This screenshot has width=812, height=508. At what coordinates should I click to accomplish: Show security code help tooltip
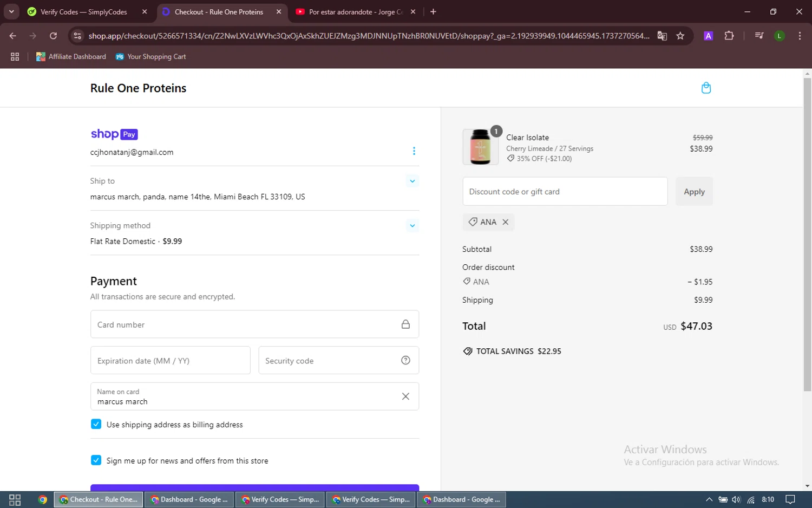(x=405, y=361)
